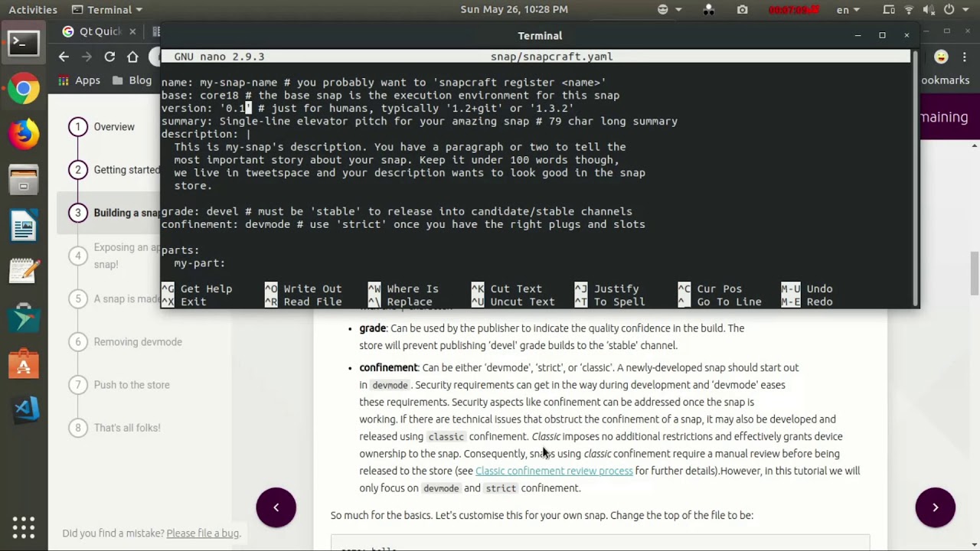Open the Terminal app menu dropdown
Viewport: 980px width, 551px height.
(x=106, y=9)
